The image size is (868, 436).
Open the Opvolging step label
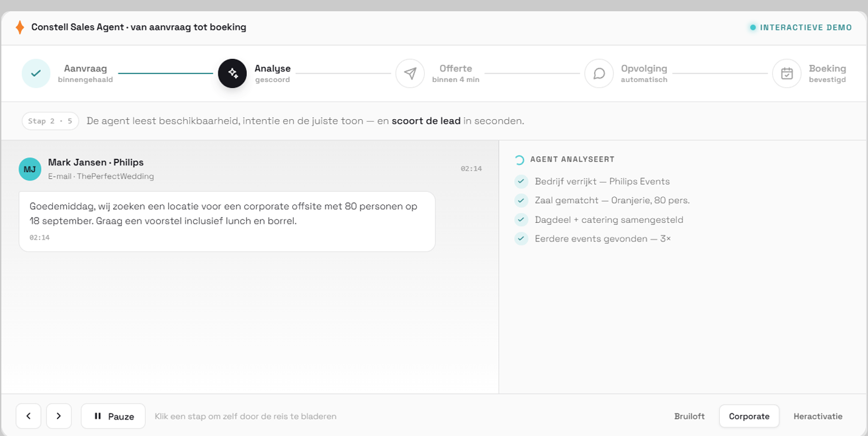pyautogui.click(x=644, y=69)
